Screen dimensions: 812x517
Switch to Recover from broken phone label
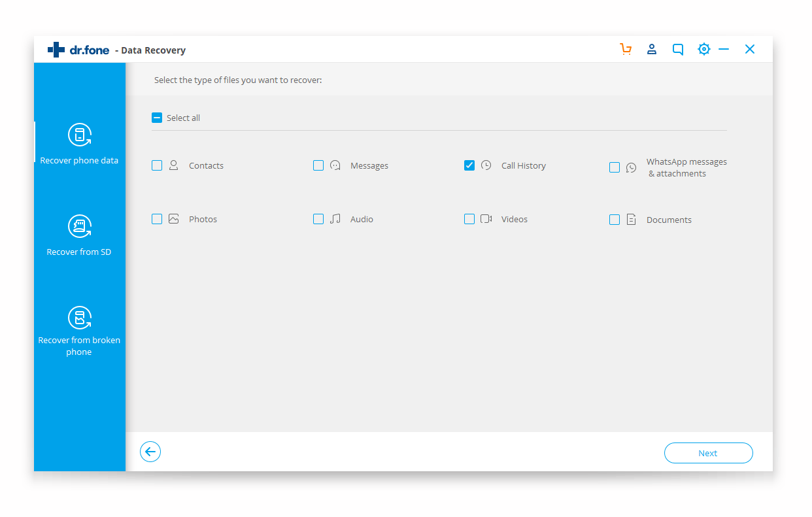[x=79, y=346]
